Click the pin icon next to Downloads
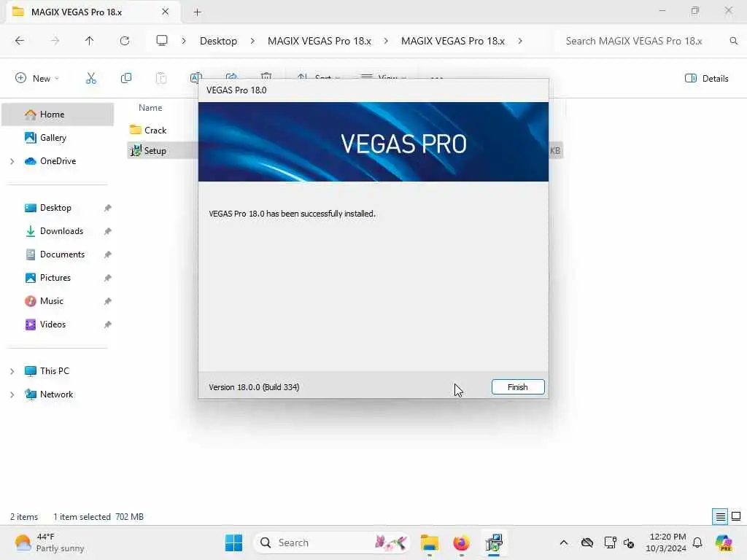The width and height of the screenshot is (747, 560). click(108, 231)
